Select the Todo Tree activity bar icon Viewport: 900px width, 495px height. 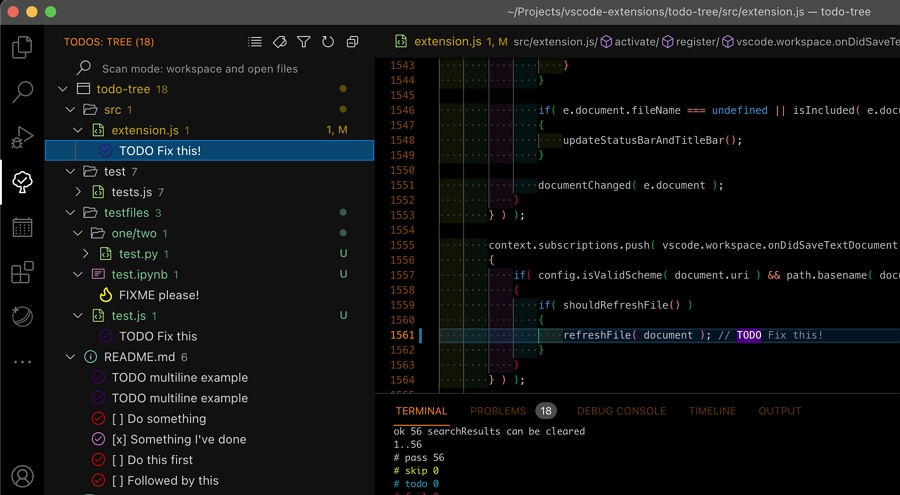(x=22, y=182)
